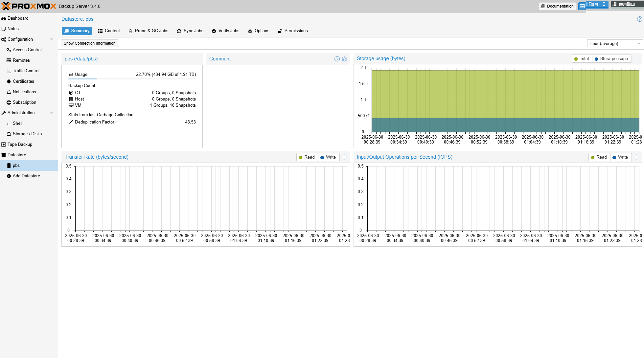Toggle Read series in IOPS legend
The image size is (644, 358).
(x=599, y=157)
